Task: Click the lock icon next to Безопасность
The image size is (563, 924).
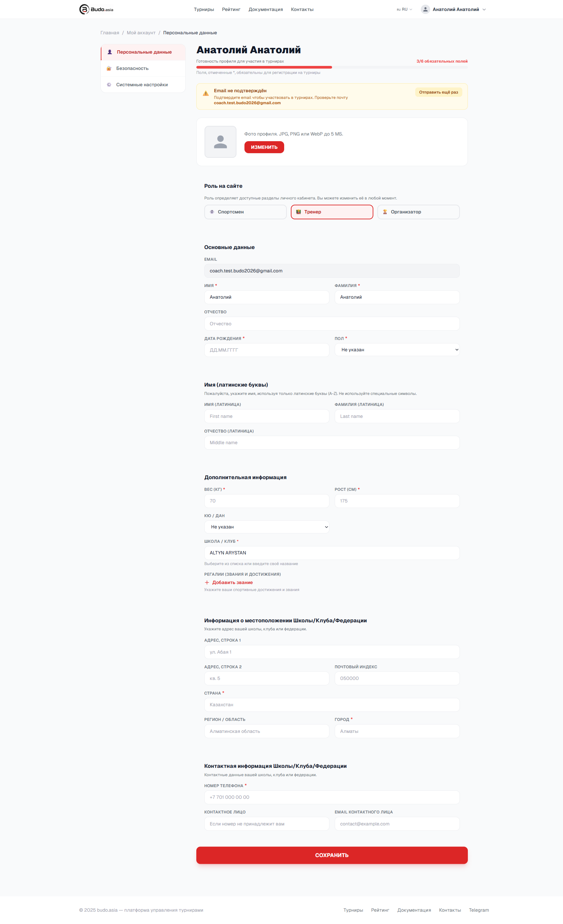Action: click(x=109, y=68)
